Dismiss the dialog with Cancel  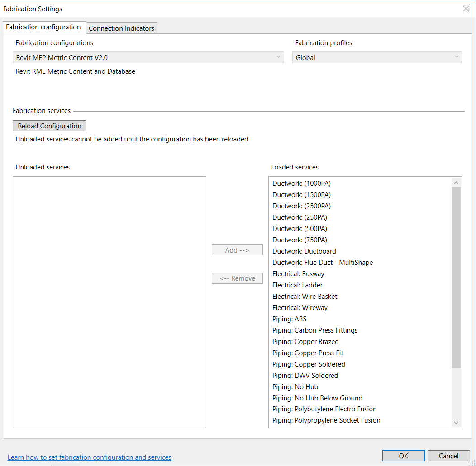pyautogui.click(x=448, y=456)
